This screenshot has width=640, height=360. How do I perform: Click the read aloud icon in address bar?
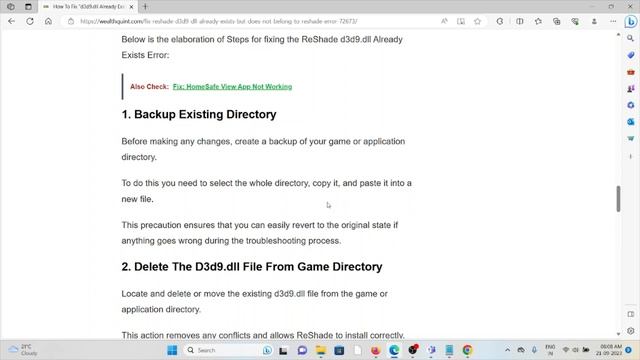point(444,21)
